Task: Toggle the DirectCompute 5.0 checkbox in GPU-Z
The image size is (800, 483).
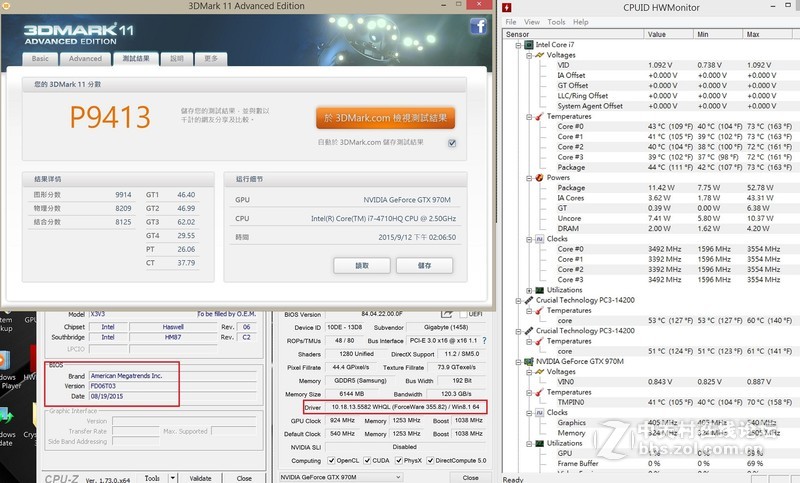Action: click(430, 461)
